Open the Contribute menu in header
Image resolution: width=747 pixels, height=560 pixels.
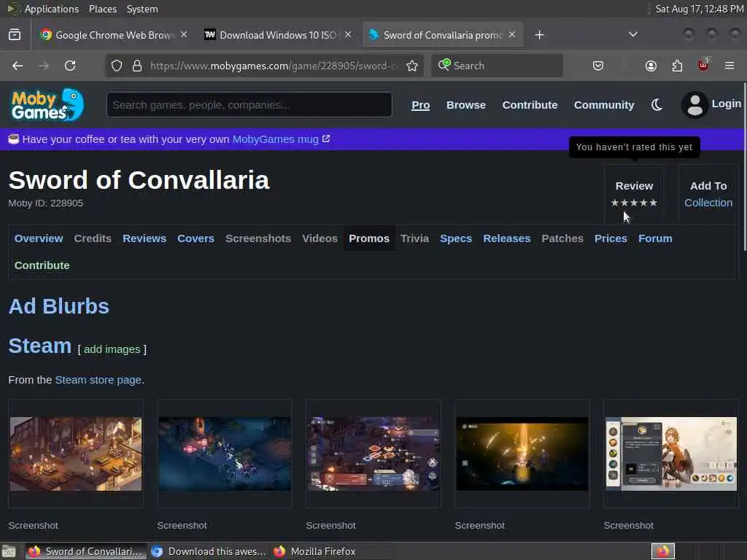[x=530, y=105]
